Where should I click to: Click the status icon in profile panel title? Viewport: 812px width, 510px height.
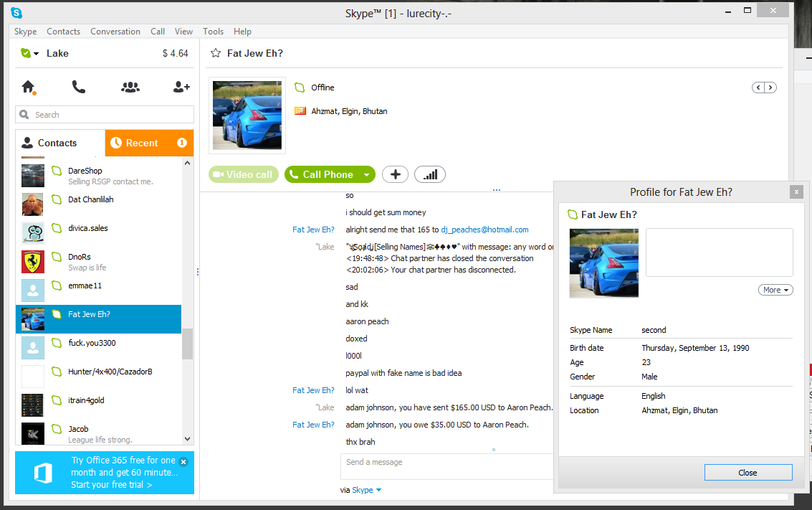tap(572, 214)
